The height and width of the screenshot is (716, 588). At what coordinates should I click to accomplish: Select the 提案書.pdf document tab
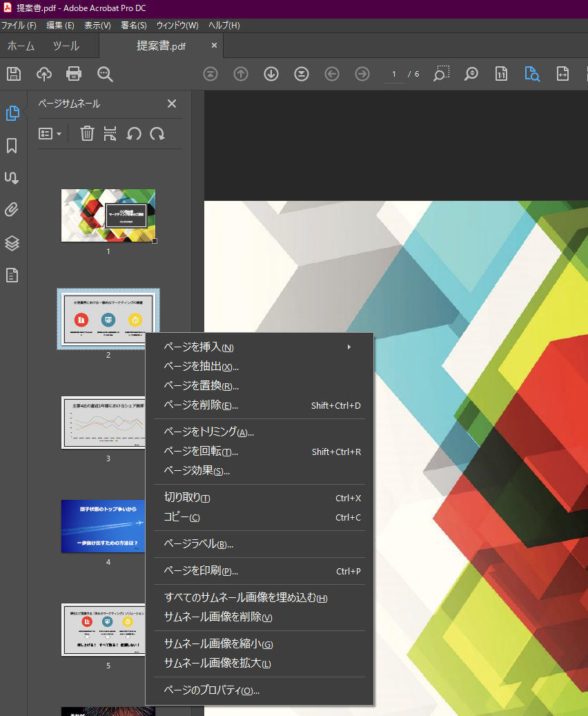[x=161, y=46]
